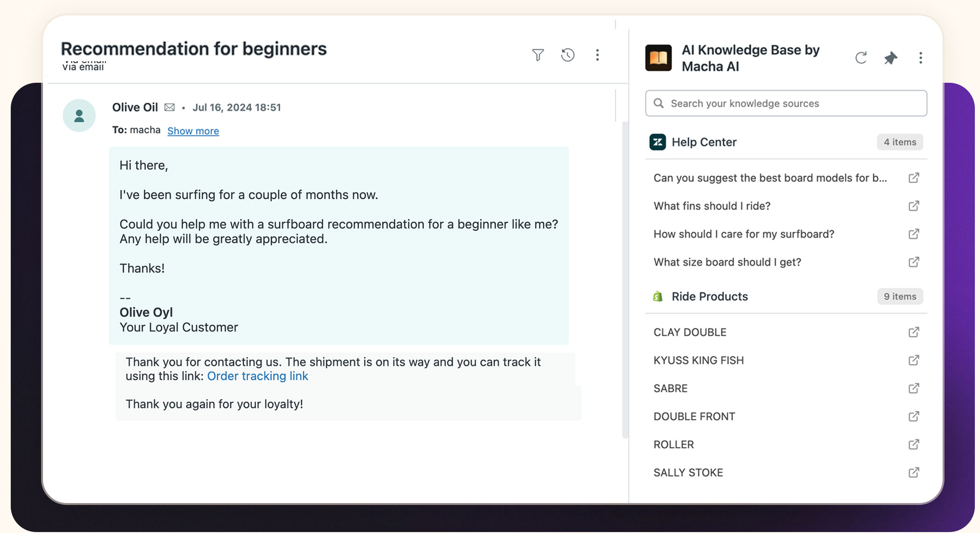Select the Zendesk Help Center icon

click(x=657, y=142)
